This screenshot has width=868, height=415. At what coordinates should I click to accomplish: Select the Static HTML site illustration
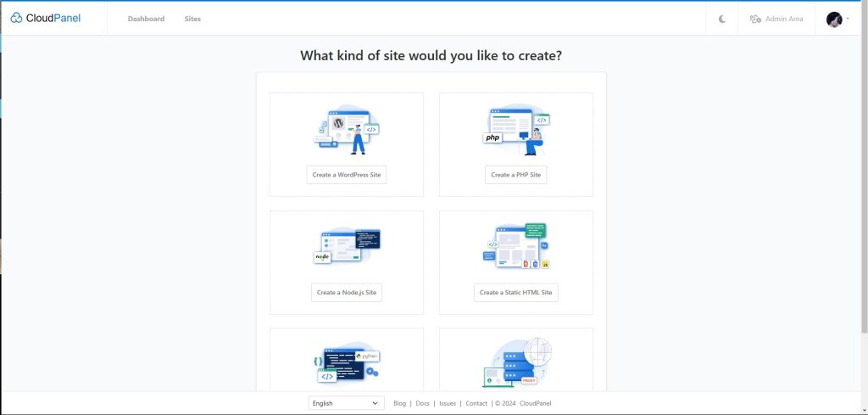pos(516,246)
